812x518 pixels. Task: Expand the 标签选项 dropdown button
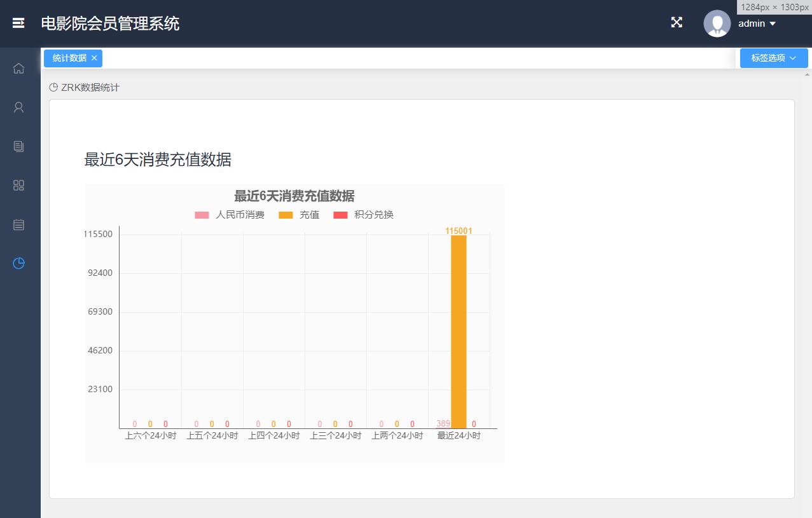coord(773,58)
